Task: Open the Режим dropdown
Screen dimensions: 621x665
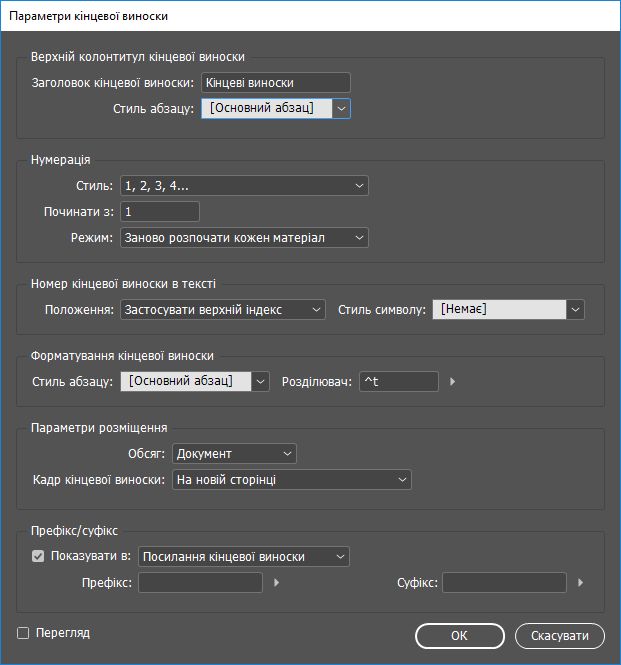Action: [244, 238]
